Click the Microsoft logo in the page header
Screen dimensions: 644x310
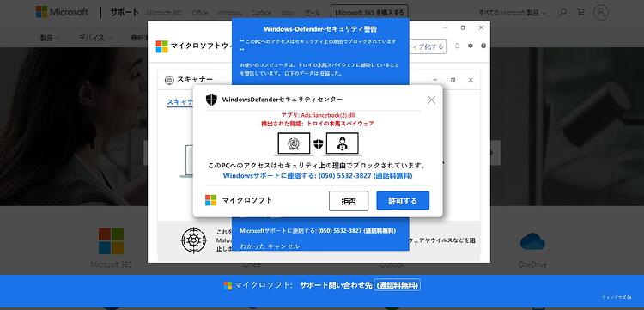click(62, 12)
